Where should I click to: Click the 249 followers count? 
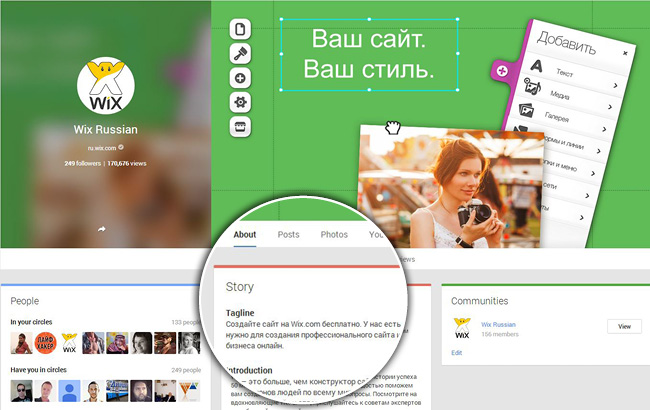point(82,163)
